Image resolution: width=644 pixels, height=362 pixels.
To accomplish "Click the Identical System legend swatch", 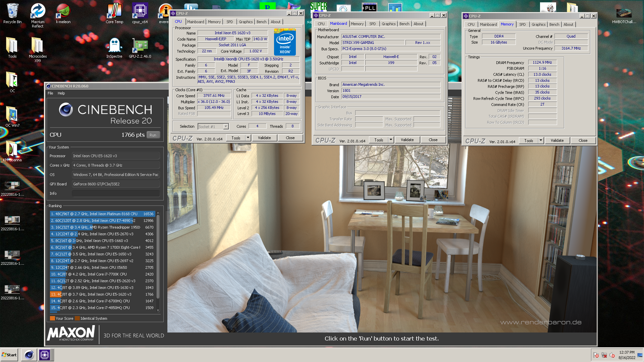I will tap(77, 318).
